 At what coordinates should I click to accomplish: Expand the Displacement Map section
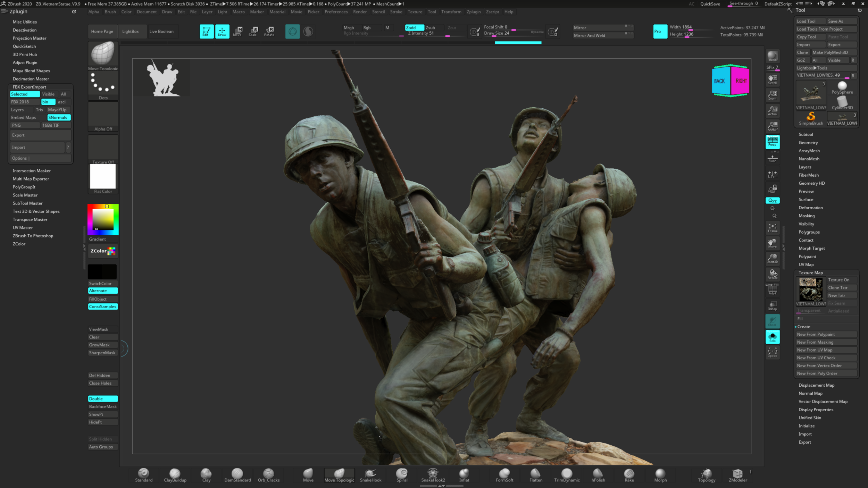817,385
